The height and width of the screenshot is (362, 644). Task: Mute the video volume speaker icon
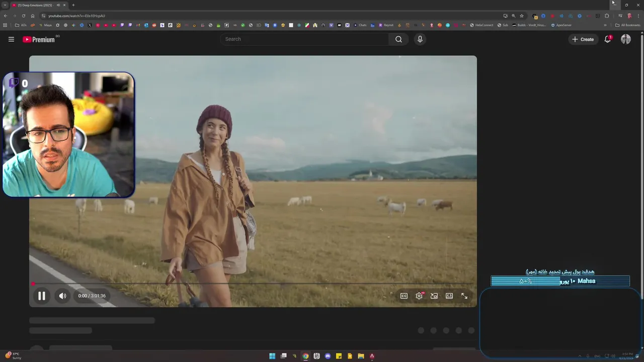[62, 296]
